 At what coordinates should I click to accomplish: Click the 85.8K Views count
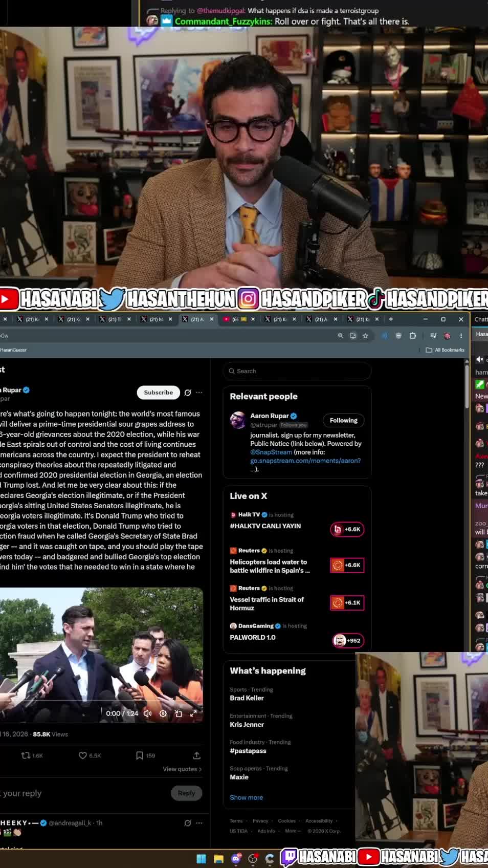pos(50,734)
